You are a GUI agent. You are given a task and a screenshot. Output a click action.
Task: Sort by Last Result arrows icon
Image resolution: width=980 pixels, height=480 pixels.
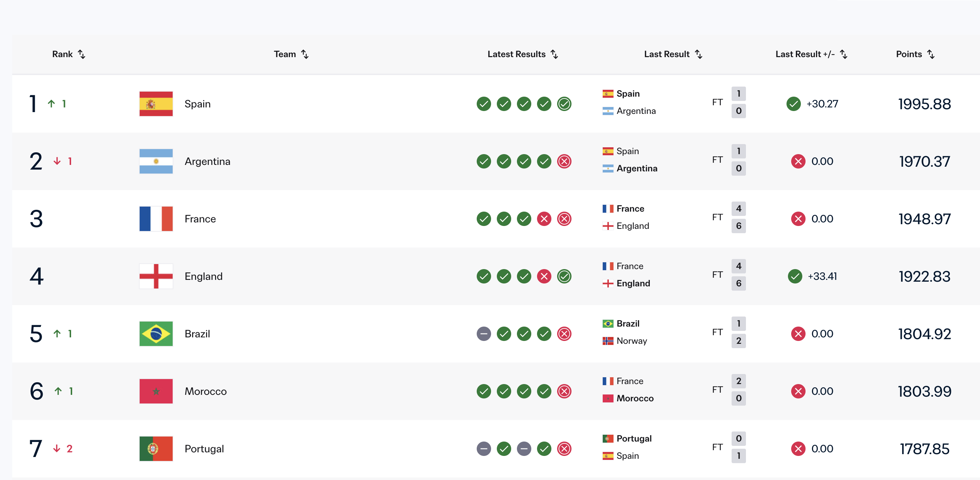coord(699,54)
